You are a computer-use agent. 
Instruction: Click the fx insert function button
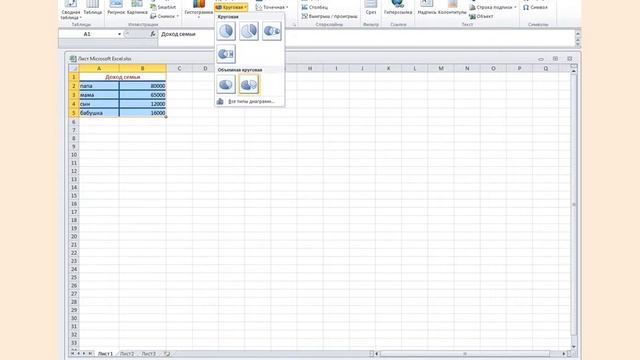tap(153, 34)
